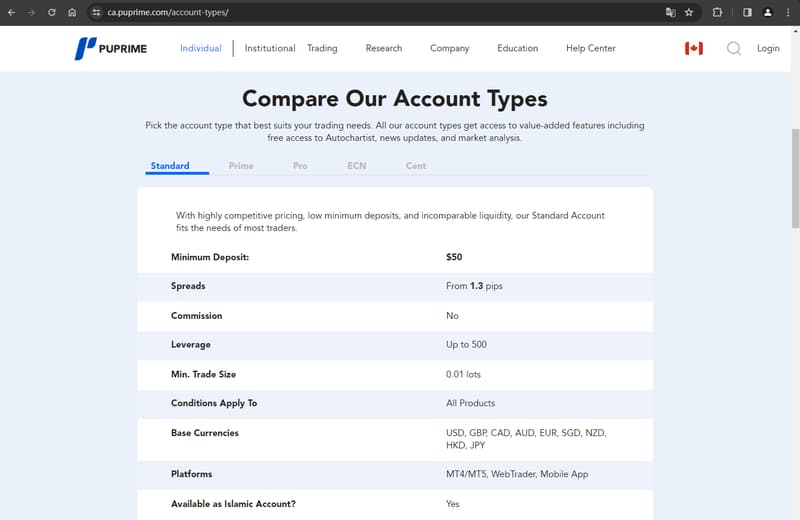Open the Institutional navigation item
800x520 pixels.
point(270,48)
